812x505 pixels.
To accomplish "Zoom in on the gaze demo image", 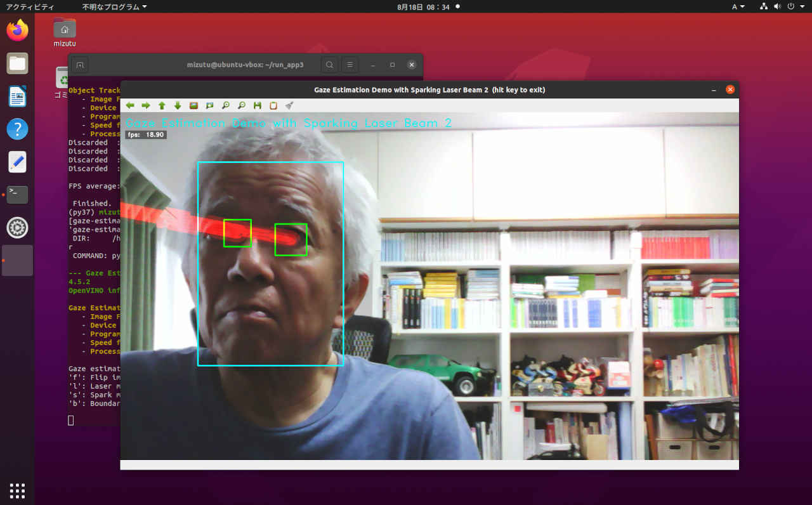I will coord(225,106).
